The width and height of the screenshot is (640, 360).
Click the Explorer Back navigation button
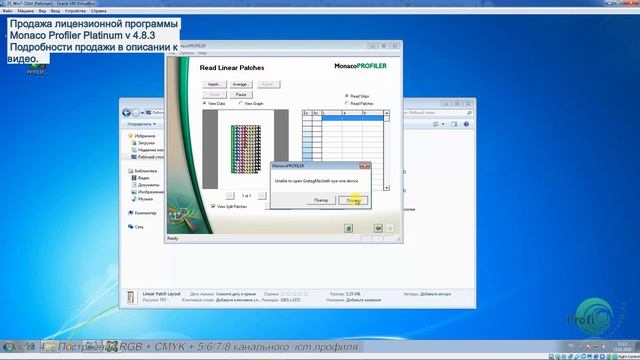127,113
